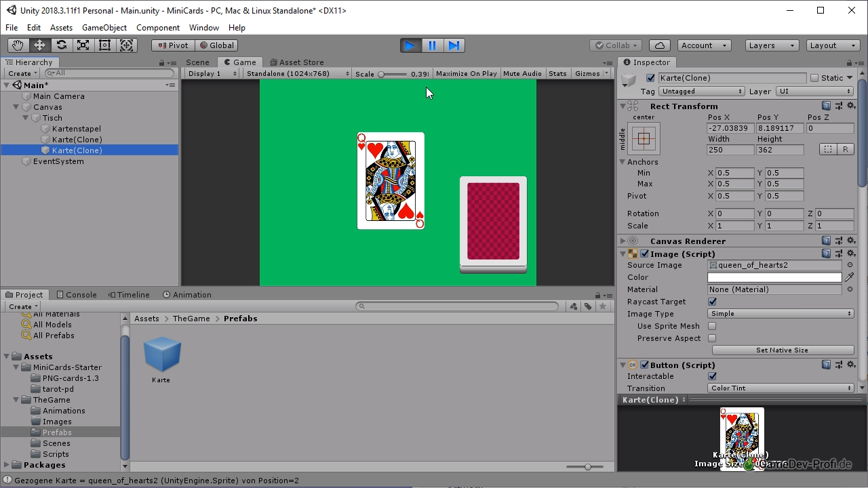Open the cloud services button
The height and width of the screenshot is (488, 868).
[x=660, y=45]
